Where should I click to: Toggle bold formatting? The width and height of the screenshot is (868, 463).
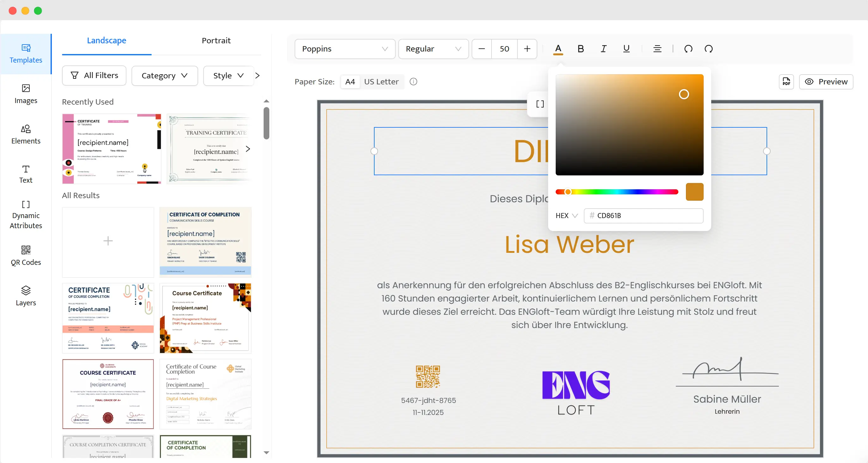point(580,49)
